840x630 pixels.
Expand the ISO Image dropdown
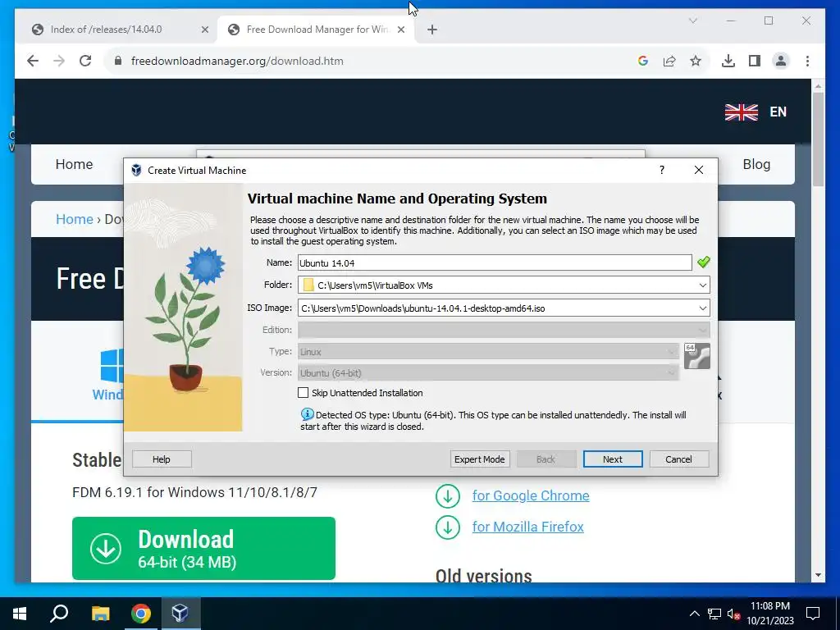tap(702, 308)
